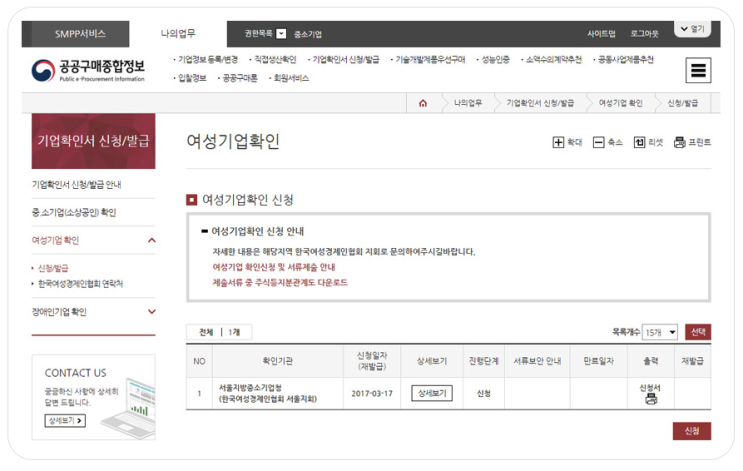Click the 확인기관 column header
The width and height of the screenshot is (743, 471).
(278, 361)
